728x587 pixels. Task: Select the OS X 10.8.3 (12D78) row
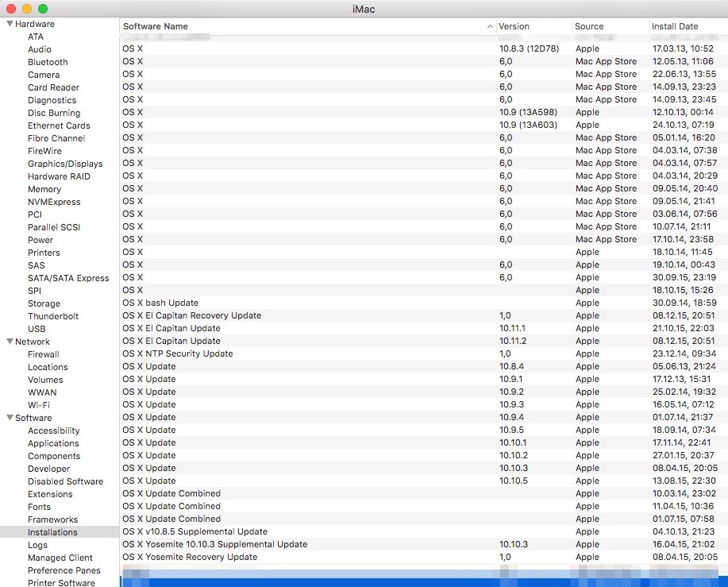pyautogui.click(x=423, y=48)
